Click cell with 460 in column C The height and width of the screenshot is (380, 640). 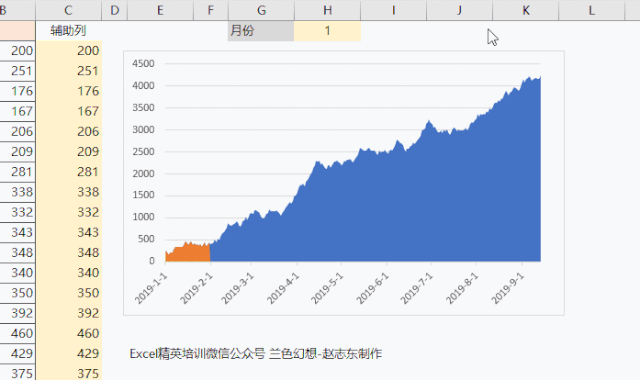click(x=69, y=333)
